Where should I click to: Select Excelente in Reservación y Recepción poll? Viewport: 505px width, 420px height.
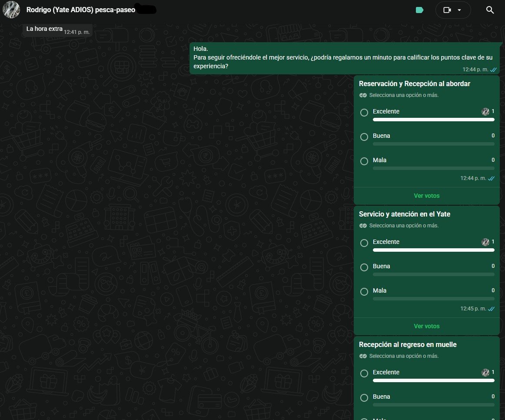(364, 113)
